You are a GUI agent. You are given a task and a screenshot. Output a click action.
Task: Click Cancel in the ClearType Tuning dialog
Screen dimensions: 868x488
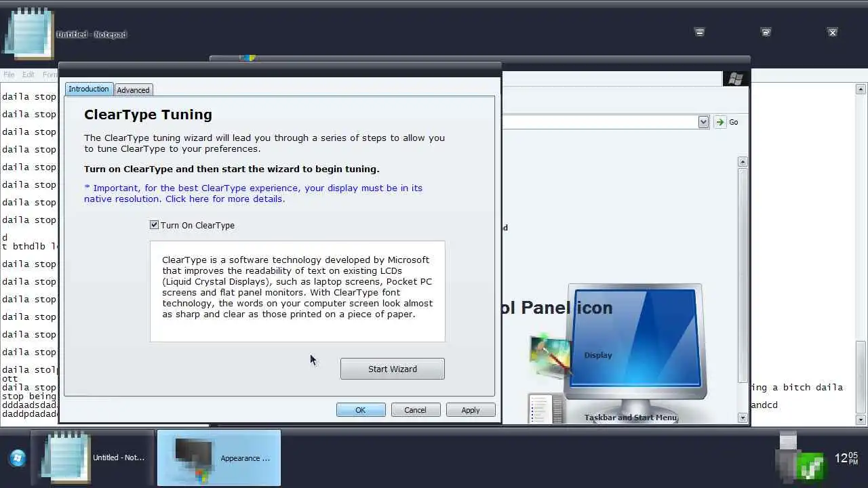point(416,410)
